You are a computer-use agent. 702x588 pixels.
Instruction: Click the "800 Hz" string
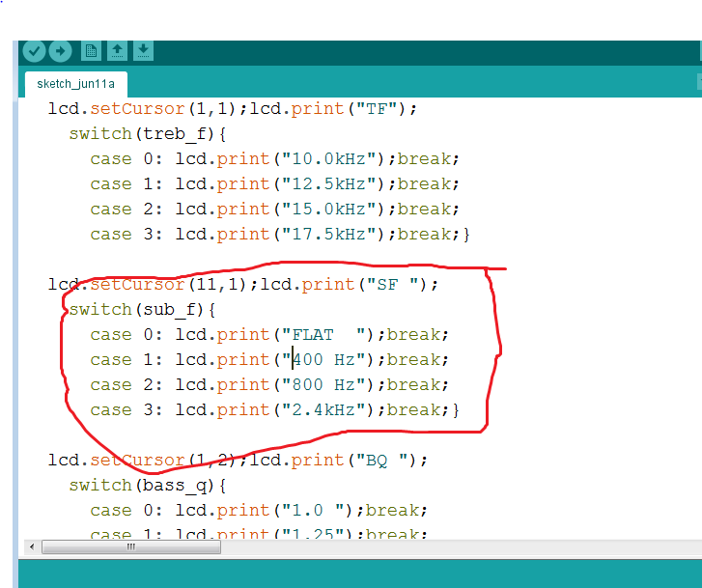[323, 384]
